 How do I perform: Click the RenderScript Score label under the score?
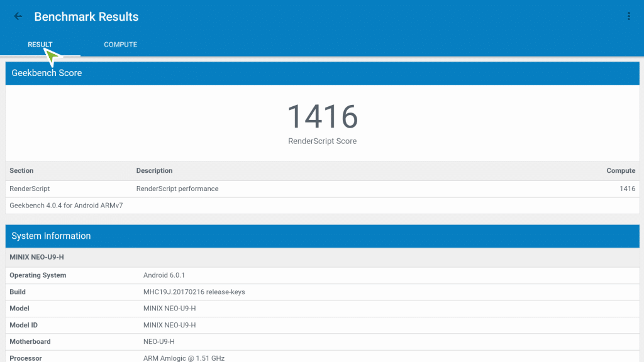[x=322, y=141]
